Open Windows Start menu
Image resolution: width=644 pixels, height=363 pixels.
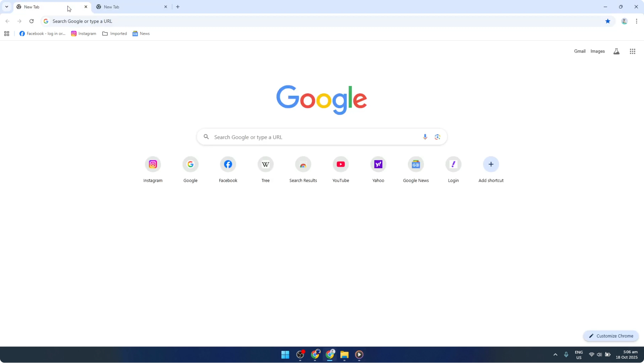[285, 355]
